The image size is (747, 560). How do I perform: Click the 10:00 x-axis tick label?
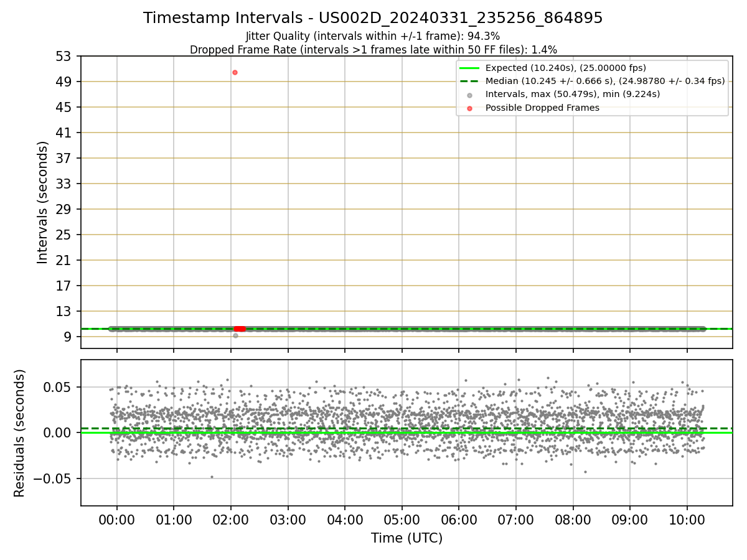[687, 520]
